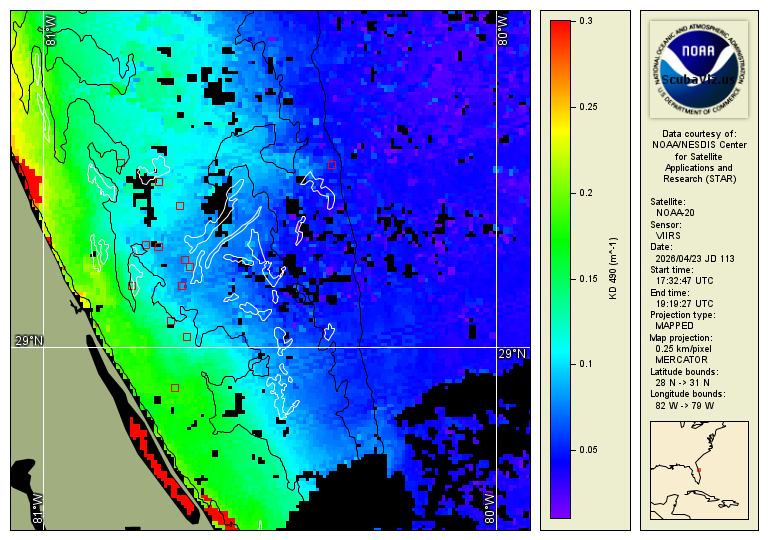Click the start time 17:32:47 UTC
The height and width of the screenshot is (540, 768).
click(x=685, y=281)
